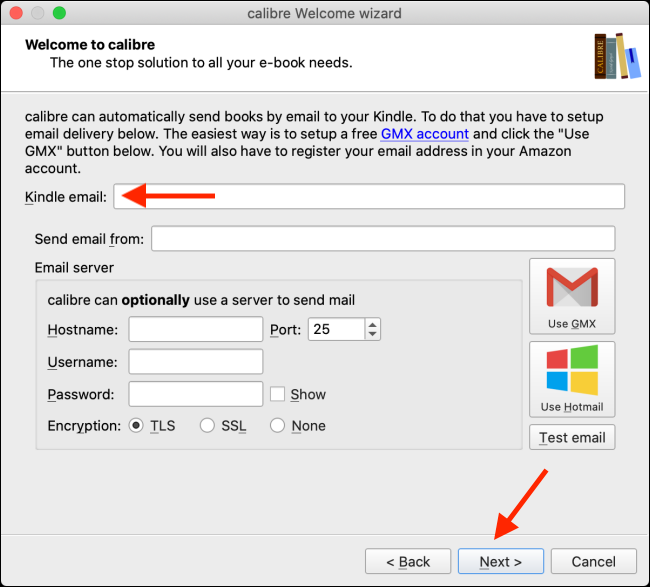650x587 pixels.
Task: Select None for encryption
Action: point(277,425)
